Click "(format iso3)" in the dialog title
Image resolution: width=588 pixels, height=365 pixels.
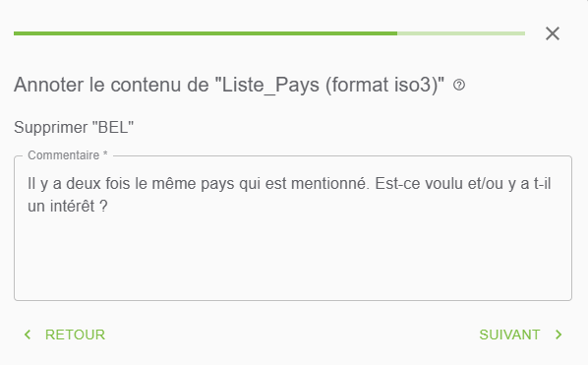[382, 85]
